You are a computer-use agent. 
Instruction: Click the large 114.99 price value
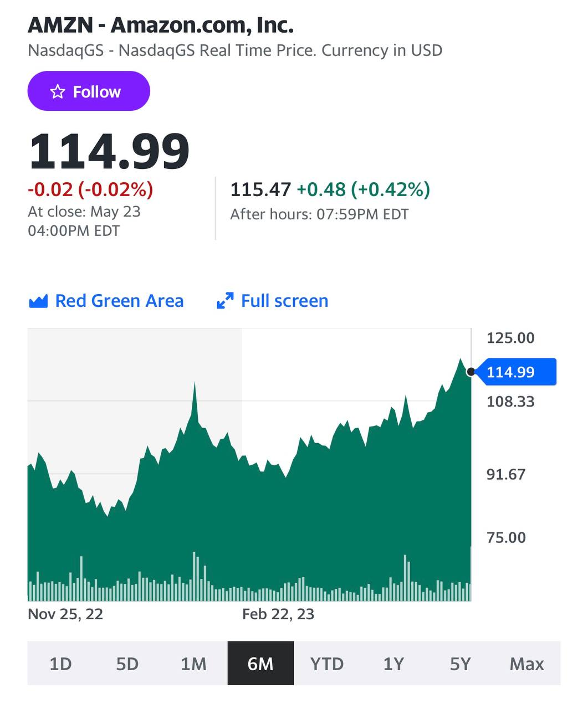(x=109, y=151)
